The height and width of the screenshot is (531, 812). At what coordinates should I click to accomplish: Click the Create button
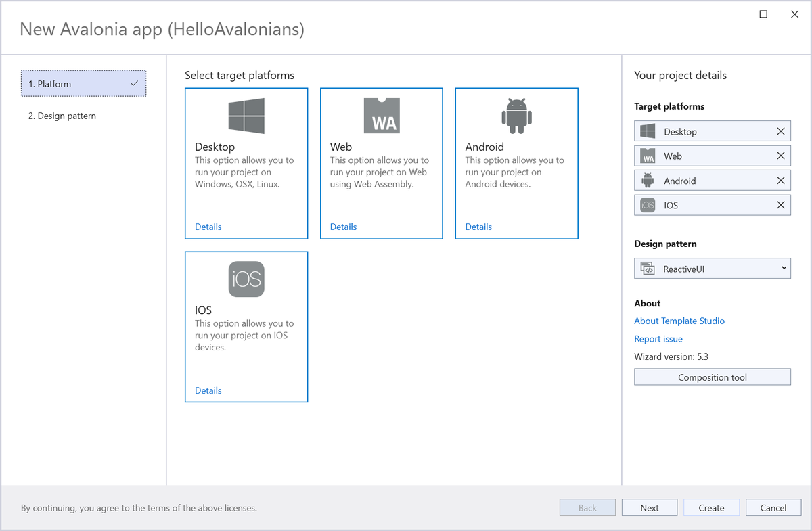[712, 508]
